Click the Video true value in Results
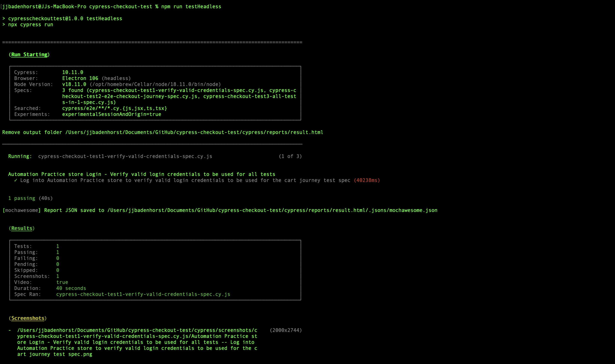This screenshot has height=364, width=615. coord(62,282)
